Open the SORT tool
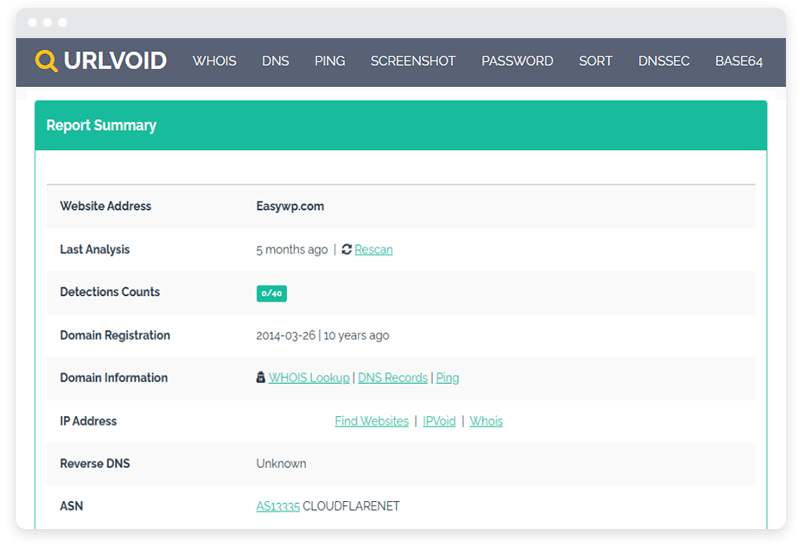 tap(595, 61)
